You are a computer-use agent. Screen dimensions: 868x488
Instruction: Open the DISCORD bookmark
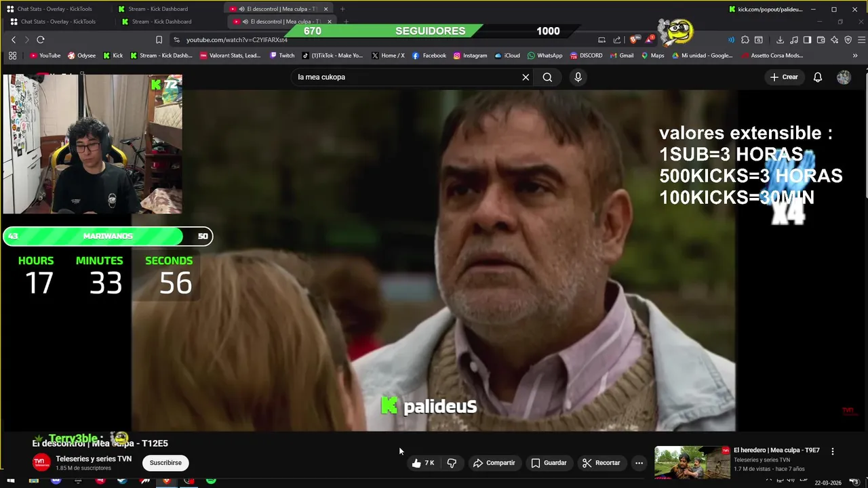[587, 56]
